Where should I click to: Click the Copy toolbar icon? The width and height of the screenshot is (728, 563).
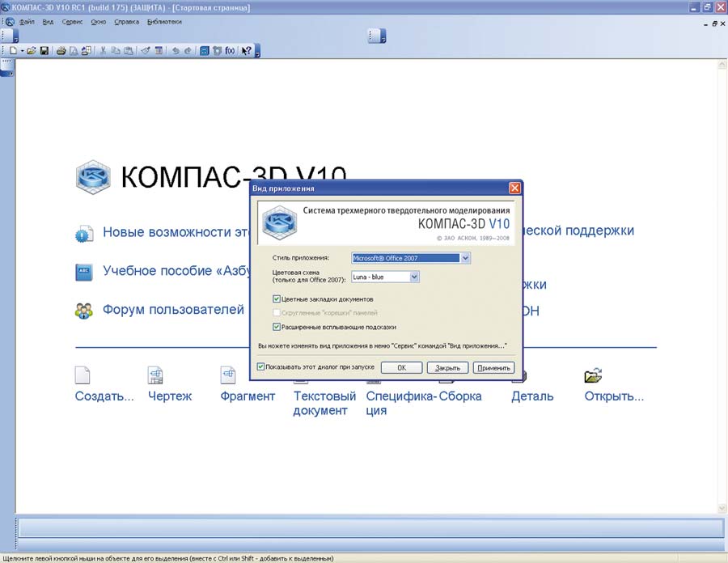click(116, 51)
